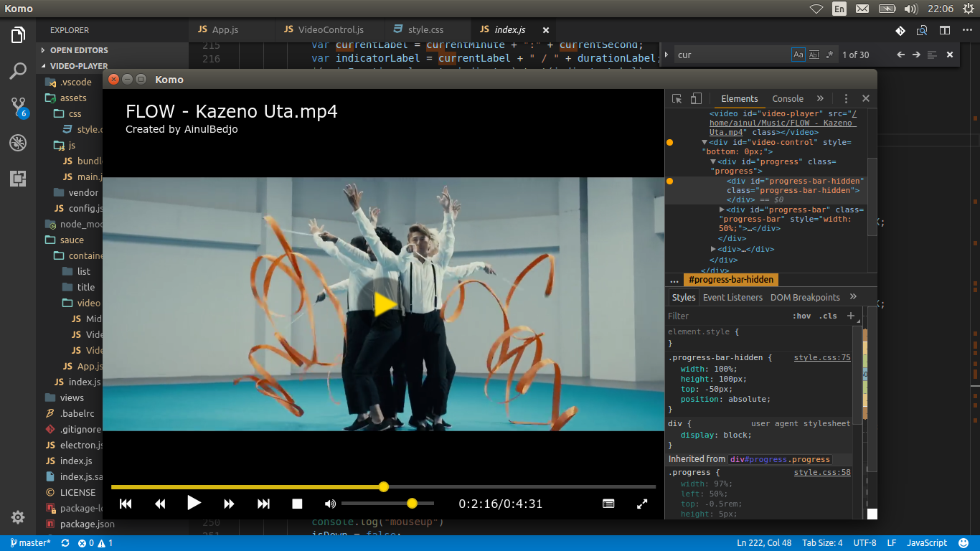Click the #progress-bar-hidden breadcrumb
This screenshot has width=980, height=551.
pyautogui.click(x=730, y=280)
